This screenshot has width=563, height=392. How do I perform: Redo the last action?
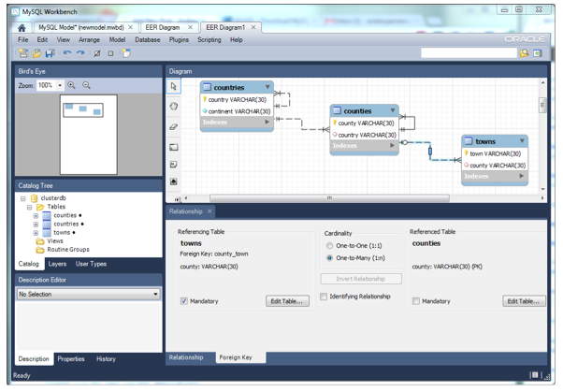(x=80, y=53)
